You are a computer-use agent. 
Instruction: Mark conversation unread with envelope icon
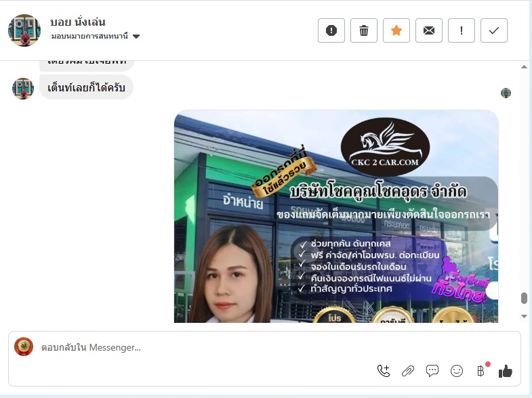(x=429, y=30)
